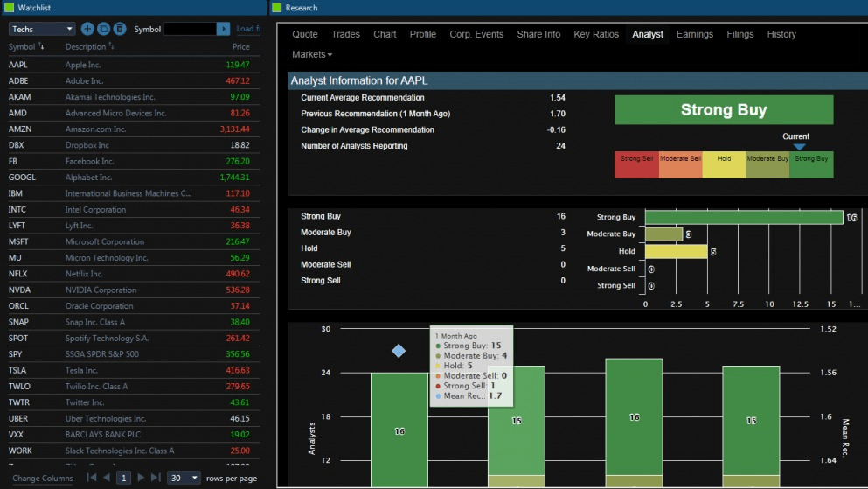Go to previous page of watchlist

[107, 478]
